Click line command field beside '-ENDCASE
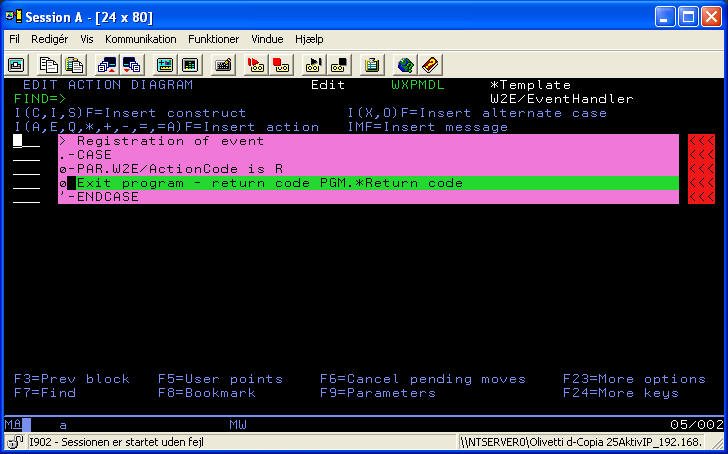728x454 pixels. click(26, 197)
